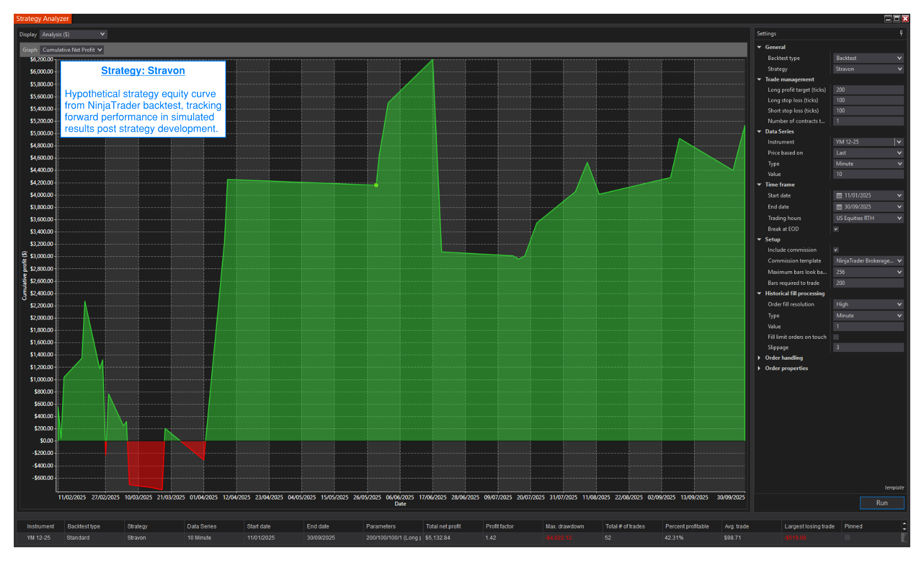Open the Graph type dropdown showing Cumulative Net Profit
Image resolution: width=924 pixels, height=561 pixels.
point(73,50)
